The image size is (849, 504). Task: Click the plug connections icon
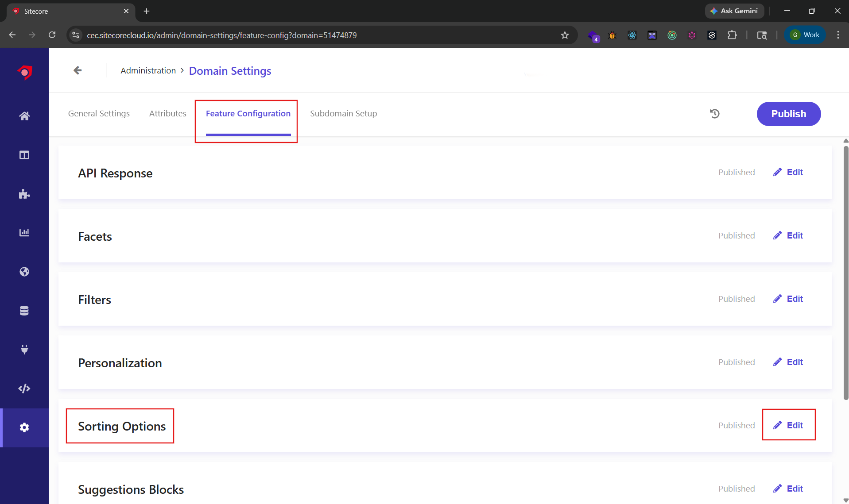coord(24,350)
